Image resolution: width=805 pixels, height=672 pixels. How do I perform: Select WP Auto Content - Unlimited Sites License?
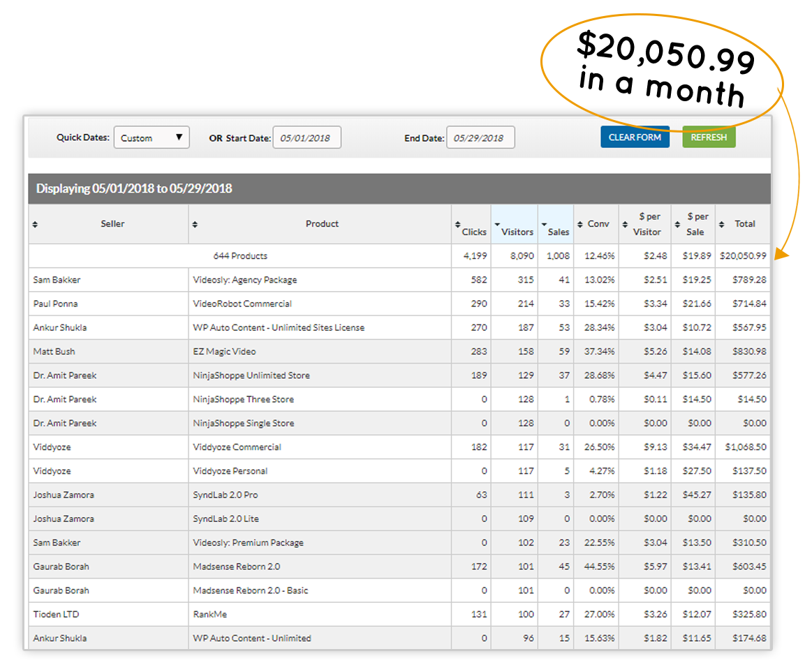coord(320,328)
